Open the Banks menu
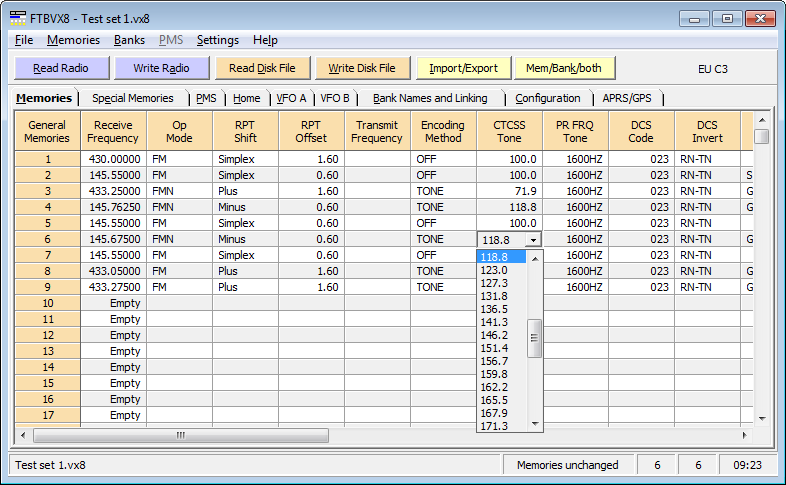 [x=129, y=40]
